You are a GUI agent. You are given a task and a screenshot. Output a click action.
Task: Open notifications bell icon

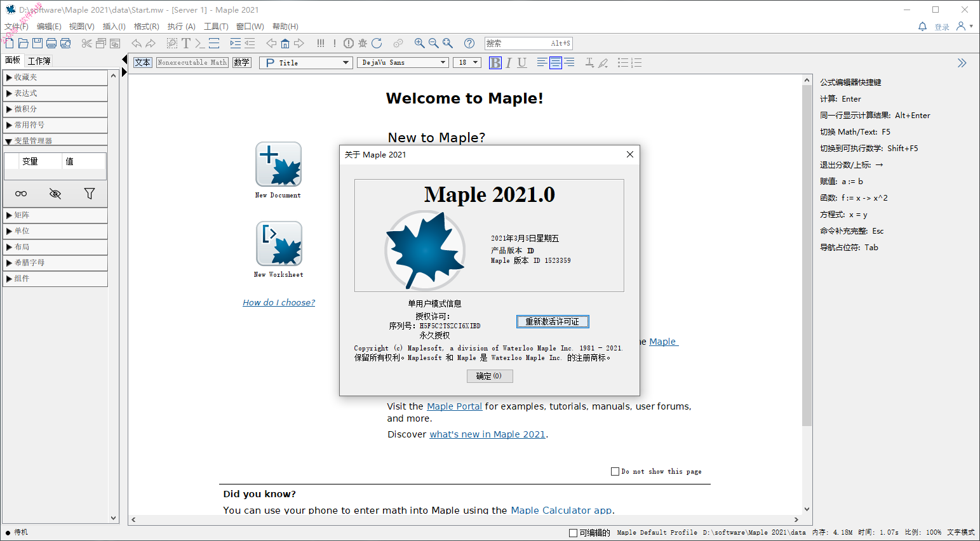(x=922, y=26)
